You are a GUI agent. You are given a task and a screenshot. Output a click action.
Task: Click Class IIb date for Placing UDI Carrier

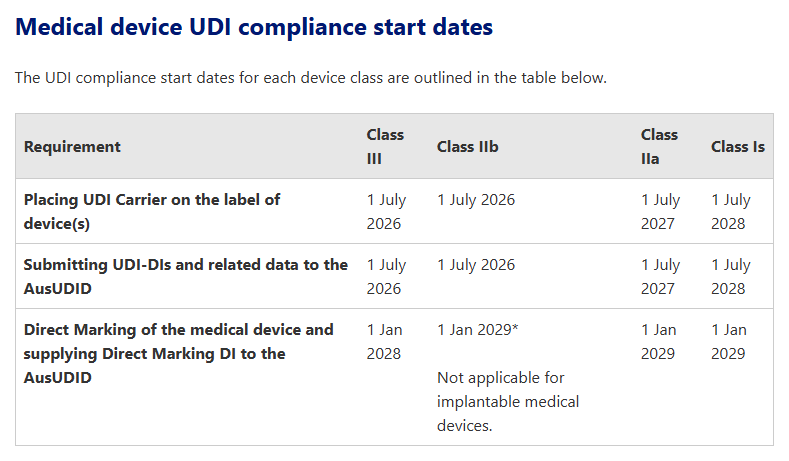tap(476, 200)
